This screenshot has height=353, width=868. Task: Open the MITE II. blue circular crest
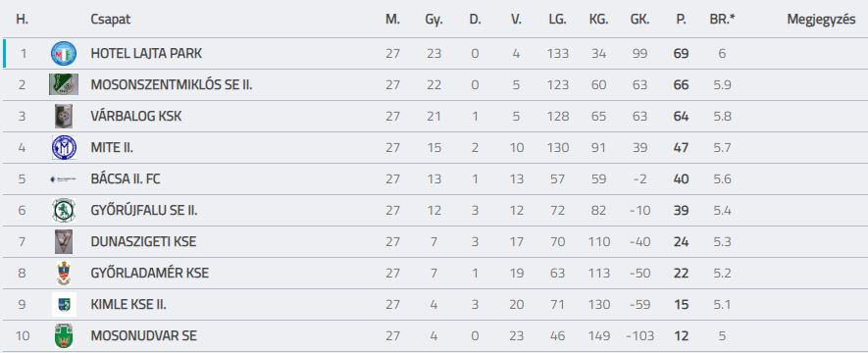pos(64,148)
